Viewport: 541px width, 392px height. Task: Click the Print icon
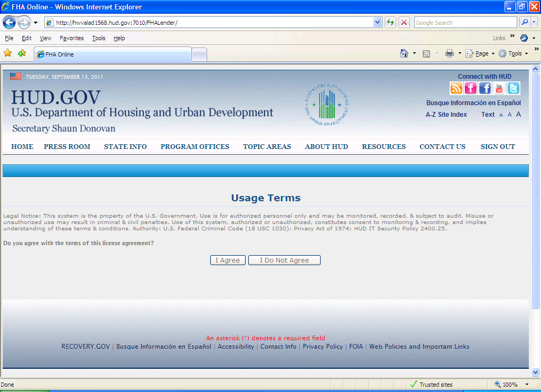[450, 53]
